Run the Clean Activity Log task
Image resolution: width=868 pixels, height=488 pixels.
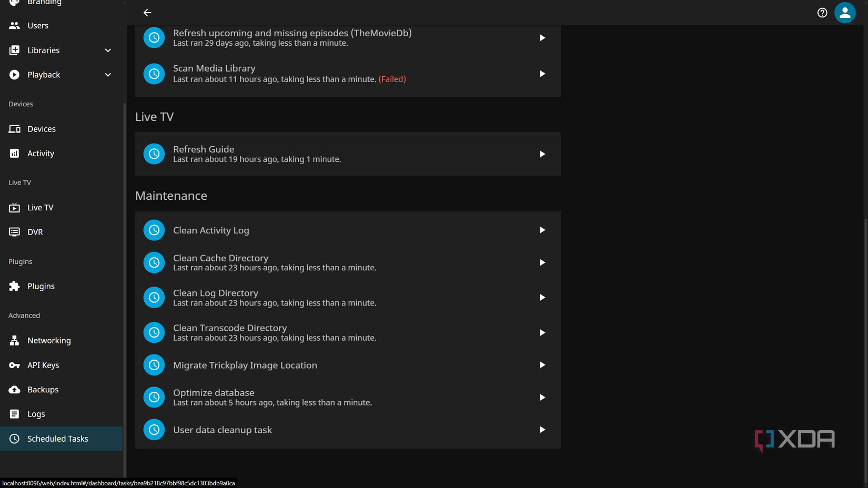click(542, 230)
